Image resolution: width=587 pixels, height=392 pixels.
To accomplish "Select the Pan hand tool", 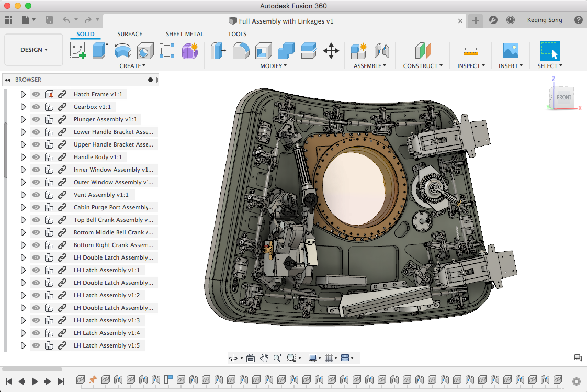I will 265,358.
